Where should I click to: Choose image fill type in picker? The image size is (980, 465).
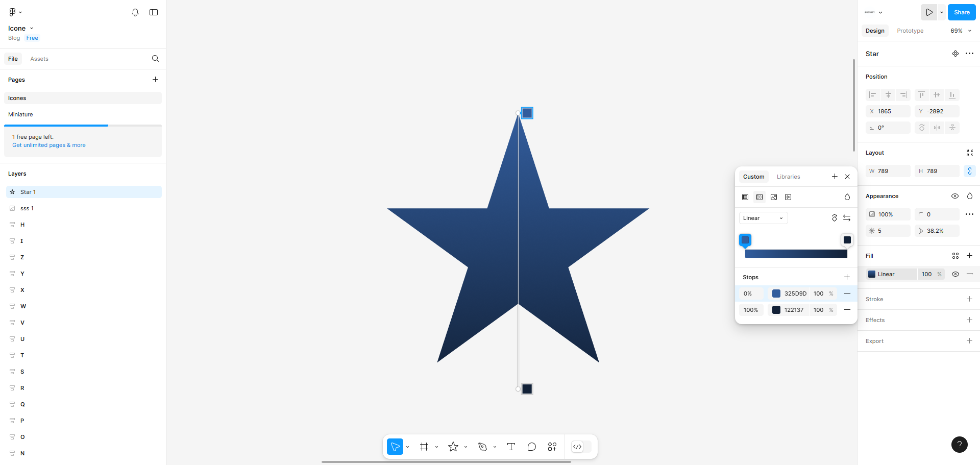click(x=774, y=197)
